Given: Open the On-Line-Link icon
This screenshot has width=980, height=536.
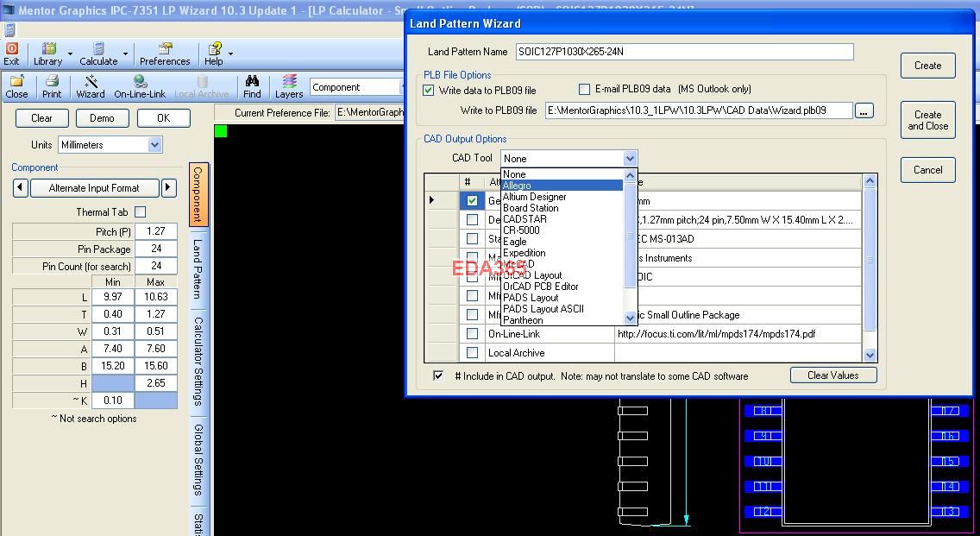Looking at the screenshot, I should pyautogui.click(x=140, y=87).
